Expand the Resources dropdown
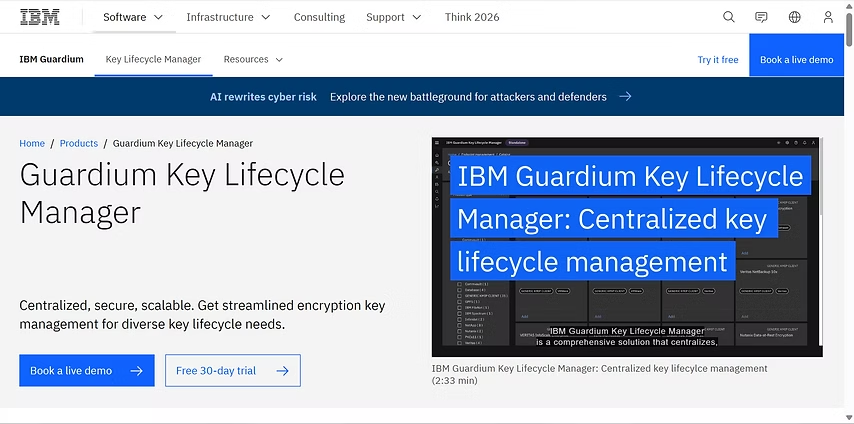Image resolution: width=854 pixels, height=424 pixels. [253, 59]
